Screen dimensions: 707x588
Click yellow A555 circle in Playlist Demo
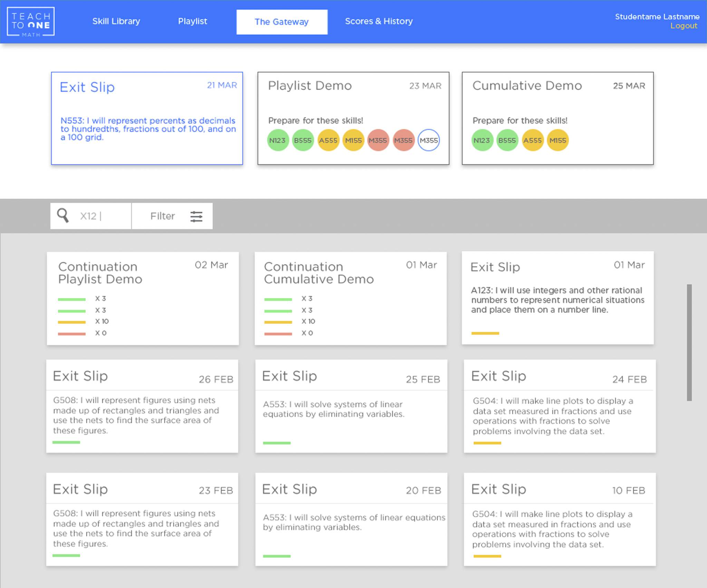coord(328,140)
